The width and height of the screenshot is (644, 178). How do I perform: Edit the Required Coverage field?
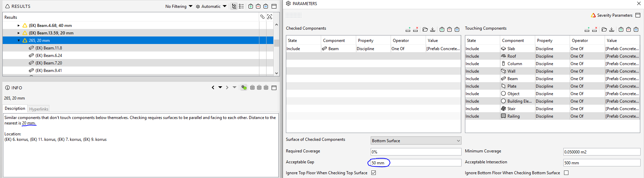pos(416,152)
